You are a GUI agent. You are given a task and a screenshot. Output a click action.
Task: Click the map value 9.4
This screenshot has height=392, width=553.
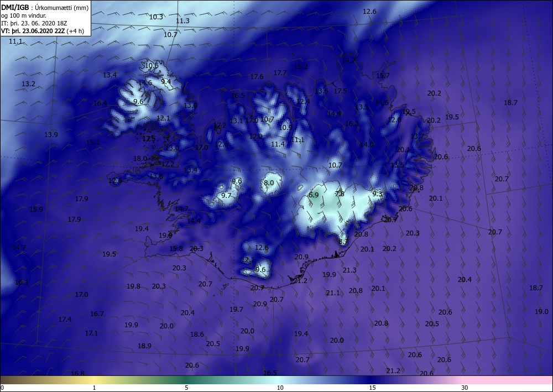click(166, 81)
